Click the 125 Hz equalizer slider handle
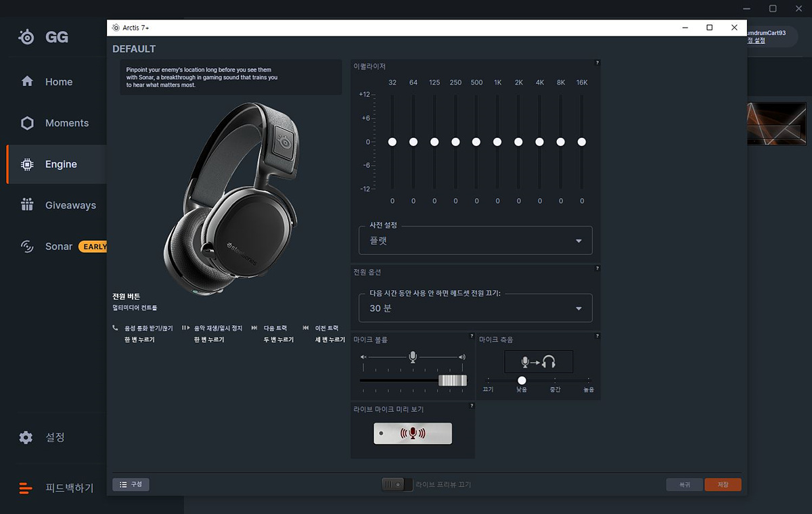 (x=434, y=142)
